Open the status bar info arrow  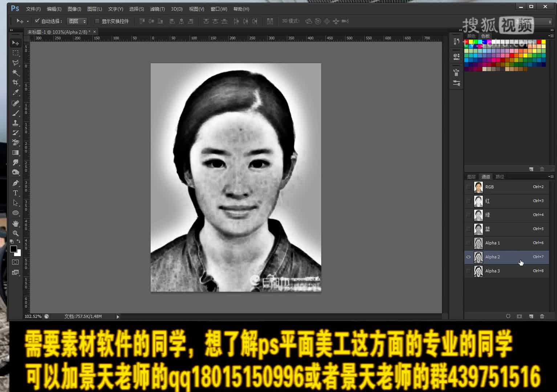(x=118, y=317)
